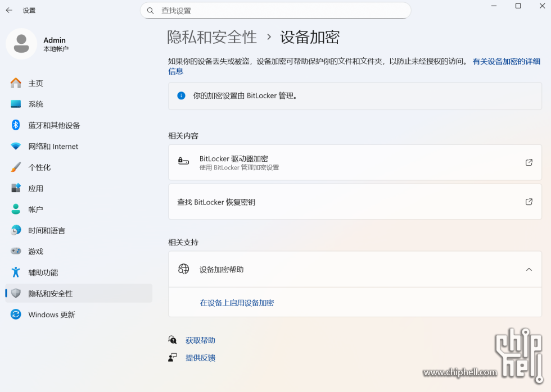Select the 蓝牙和其他设备 Bluetooth icon
The height and width of the screenshot is (392, 551).
(16, 125)
